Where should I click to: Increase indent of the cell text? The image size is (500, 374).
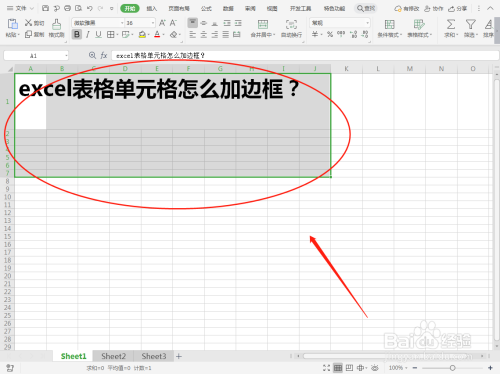pyautogui.click(x=238, y=23)
